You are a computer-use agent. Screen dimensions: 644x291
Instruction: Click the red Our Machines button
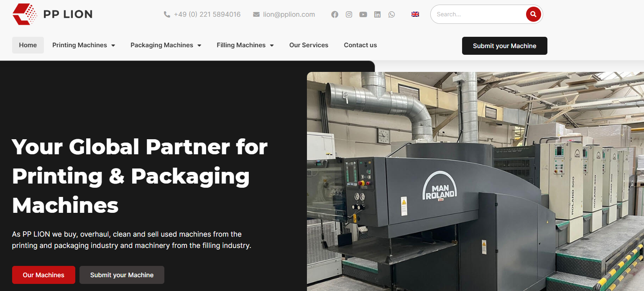point(43,275)
